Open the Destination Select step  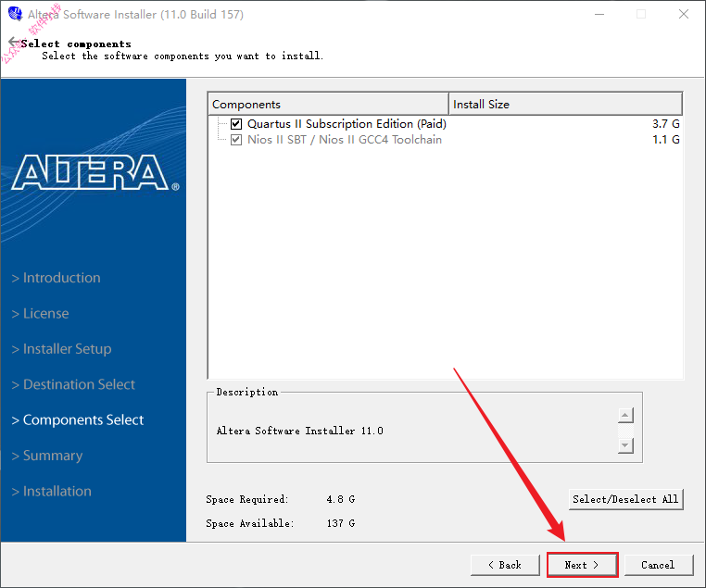click(73, 384)
